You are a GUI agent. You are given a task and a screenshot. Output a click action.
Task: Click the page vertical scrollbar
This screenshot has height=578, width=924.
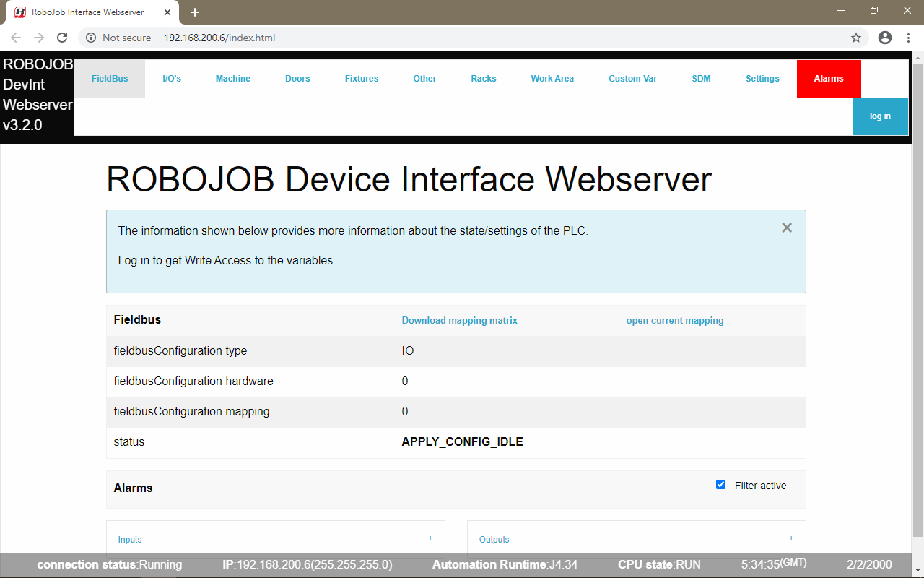tap(918, 300)
